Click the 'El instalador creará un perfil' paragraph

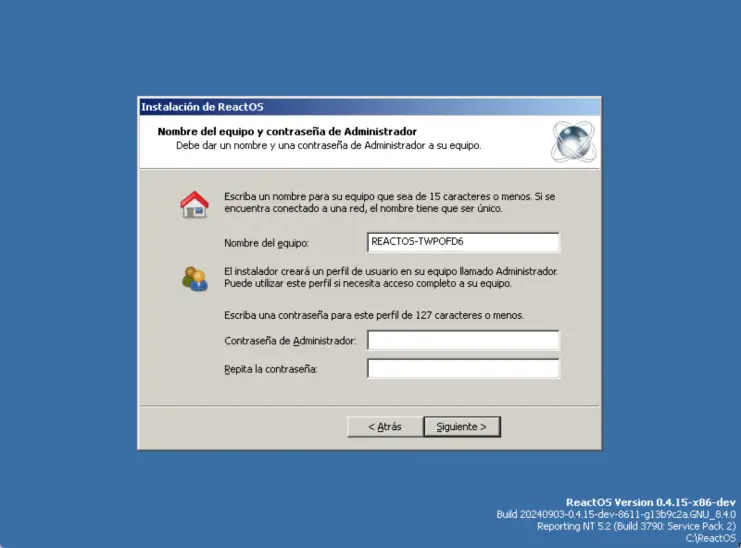point(391,277)
